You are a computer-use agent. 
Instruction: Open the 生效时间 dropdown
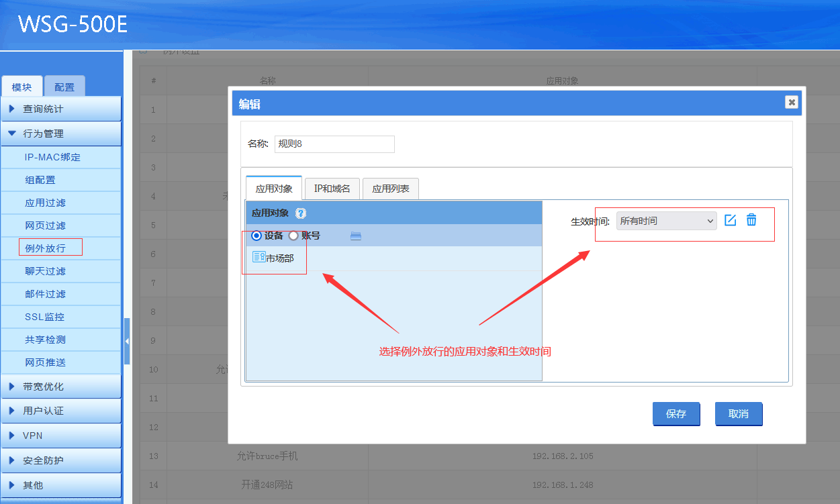pos(666,221)
